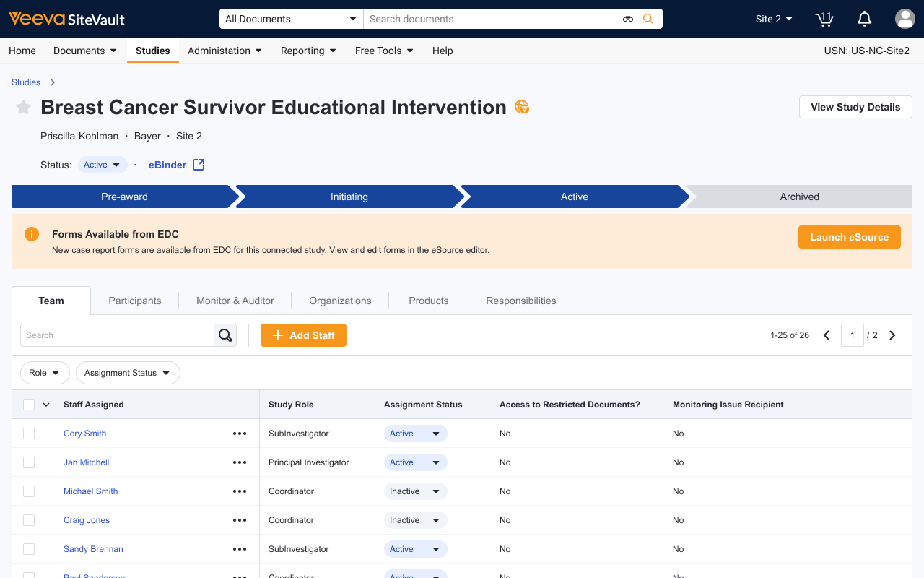The width and height of the screenshot is (924, 578).
Task: Click the eBinder external link icon
Action: point(199,165)
